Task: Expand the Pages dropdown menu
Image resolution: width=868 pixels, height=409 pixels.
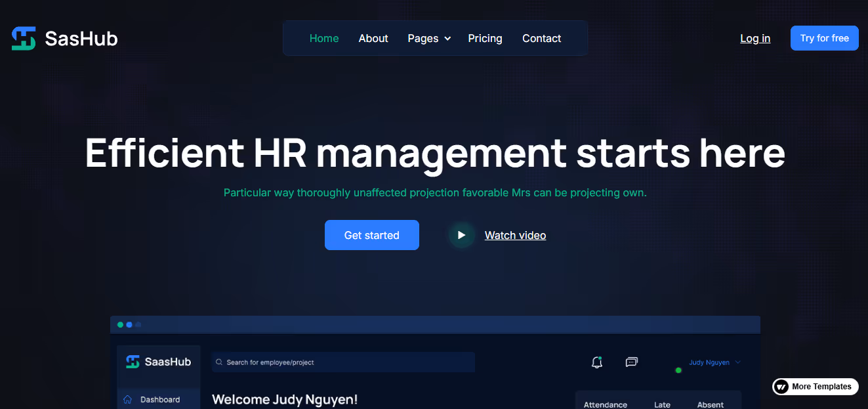Action: click(429, 38)
